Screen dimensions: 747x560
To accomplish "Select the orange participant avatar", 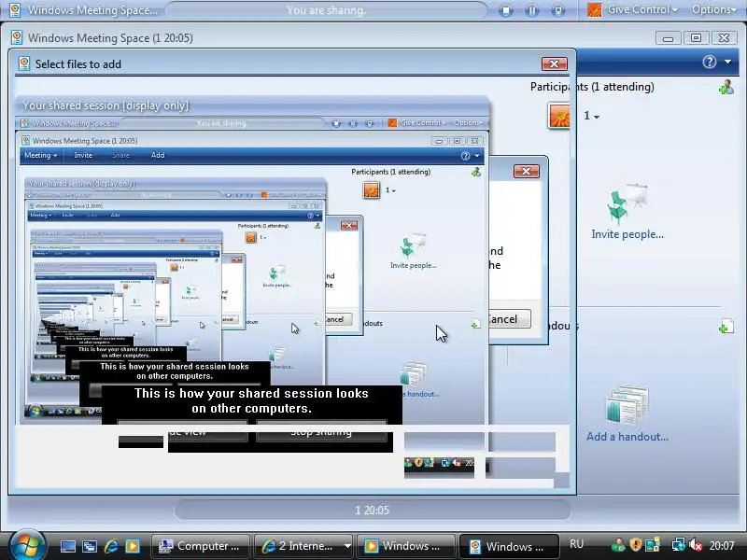I will click(558, 116).
